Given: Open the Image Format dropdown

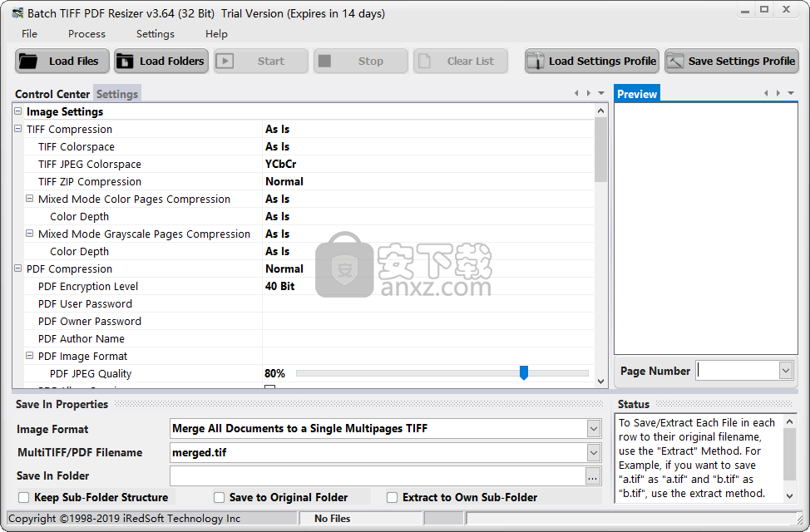Looking at the screenshot, I should pos(594,428).
